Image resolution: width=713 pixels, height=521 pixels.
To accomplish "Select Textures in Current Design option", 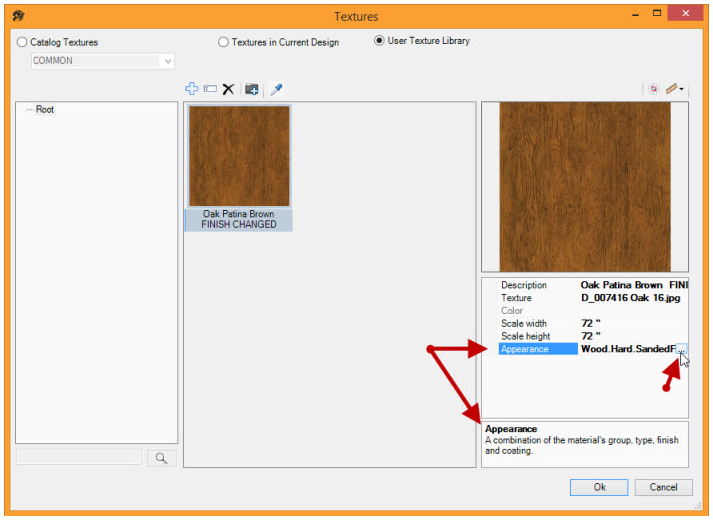I will (224, 42).
